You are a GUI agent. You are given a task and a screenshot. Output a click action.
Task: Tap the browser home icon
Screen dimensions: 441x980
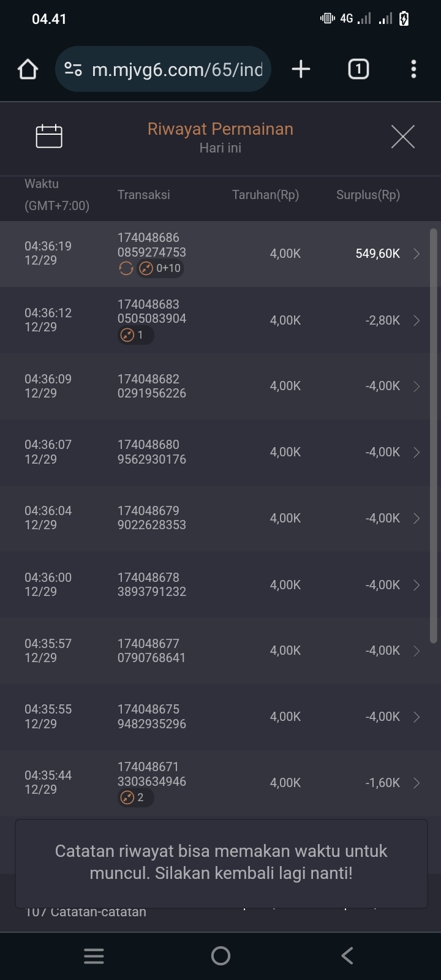coord(28,69)
